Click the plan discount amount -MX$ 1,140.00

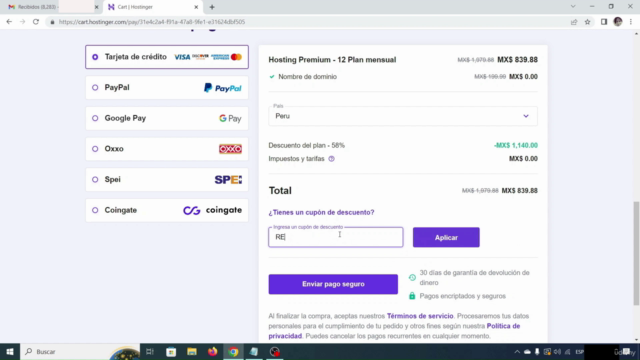pos(516,145)
